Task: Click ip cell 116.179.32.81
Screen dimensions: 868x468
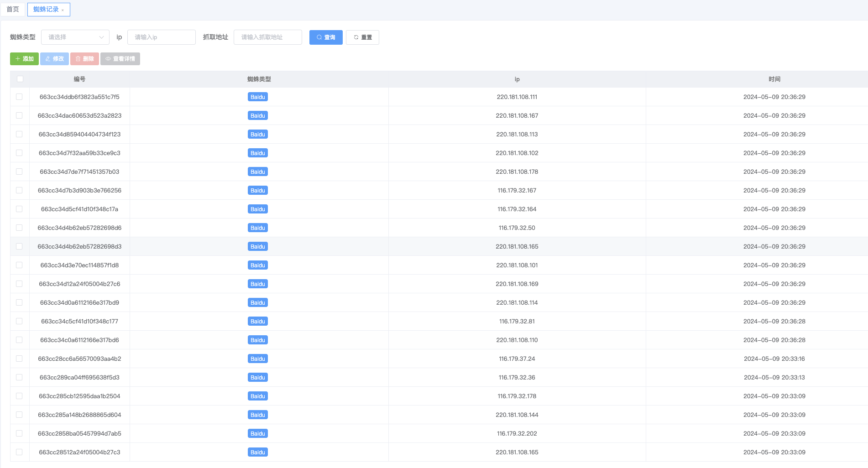Action: click(517, 321)
